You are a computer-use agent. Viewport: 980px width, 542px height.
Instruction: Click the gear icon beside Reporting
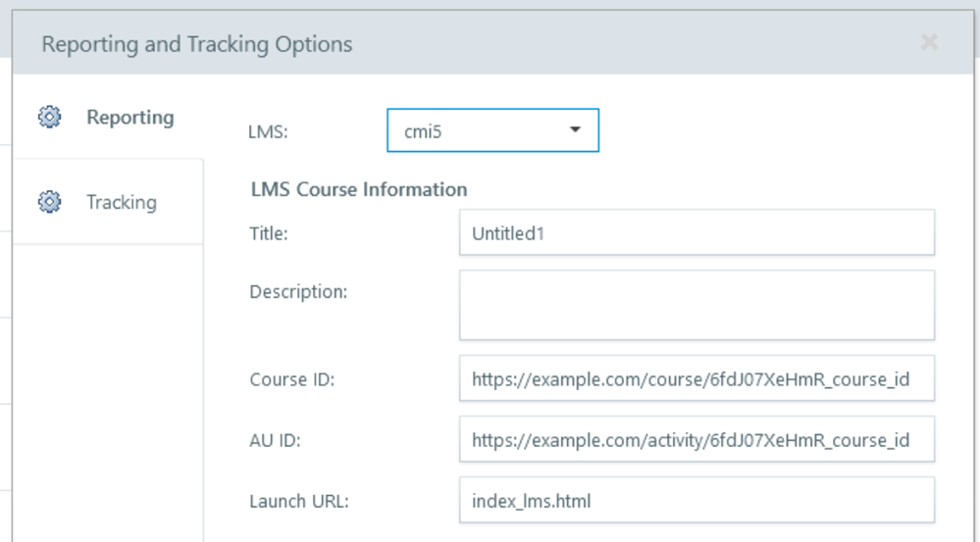pos(49,118)
